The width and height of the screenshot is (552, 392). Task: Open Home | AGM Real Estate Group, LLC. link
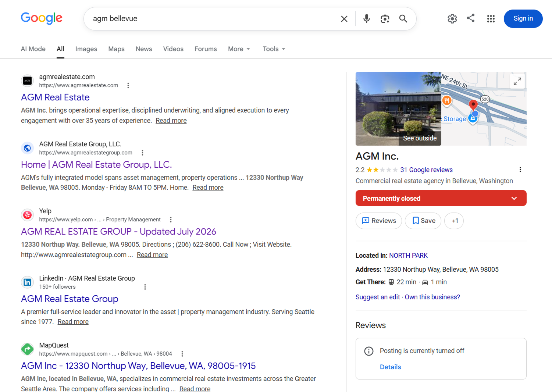click(96, 165)
